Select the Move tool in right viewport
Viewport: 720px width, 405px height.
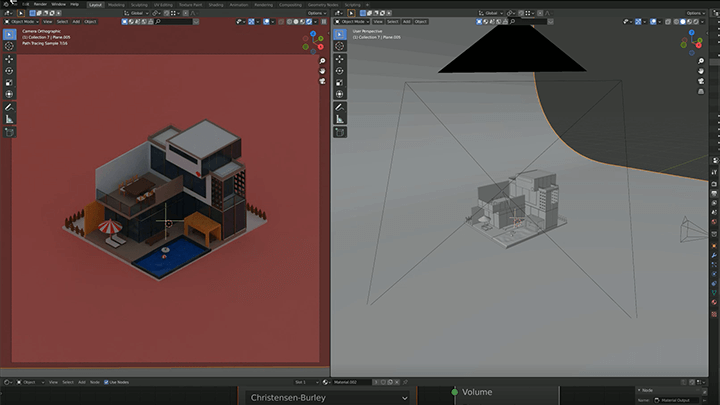tap(340, 59)
